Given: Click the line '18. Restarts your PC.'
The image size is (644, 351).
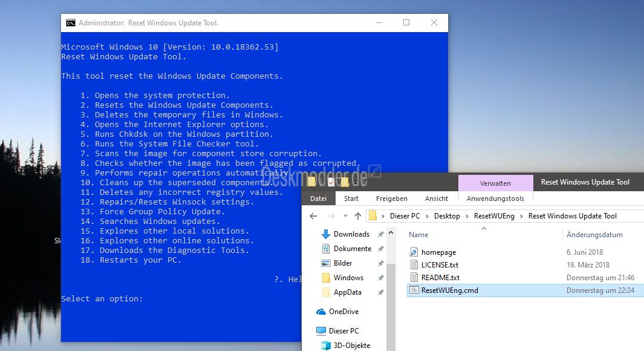Looking at the screenshot, I should (x=131, y=260).
